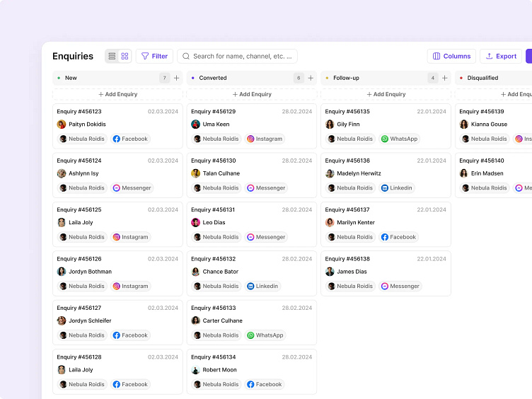Image resolution: width=532 pixels, height=399 pixels.
Task: Click Marilyn Kenter avatar
Action: pos(330,223)
